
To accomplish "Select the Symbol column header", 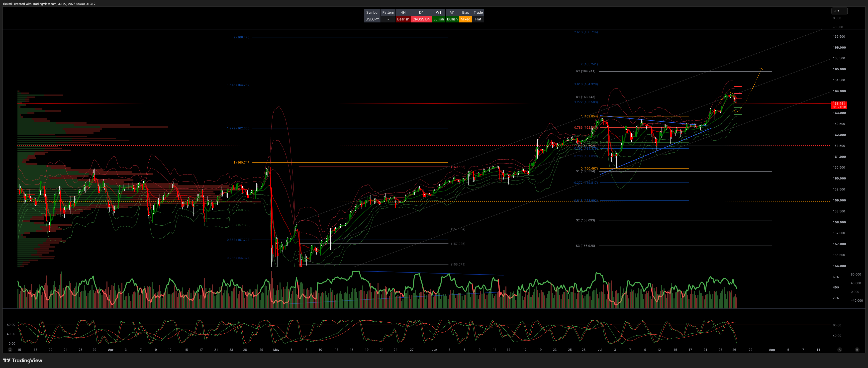I will 372,12.
